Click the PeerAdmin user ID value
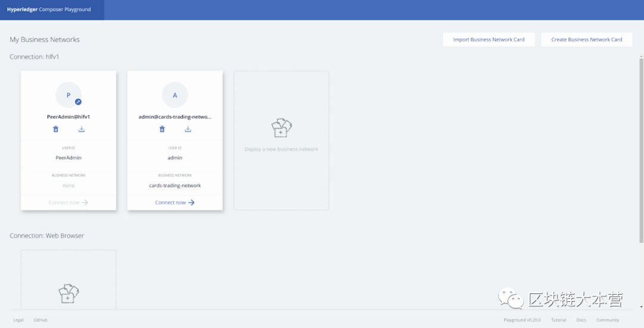The width and height of the screenshot is (644, 328). tap(69, 157)
